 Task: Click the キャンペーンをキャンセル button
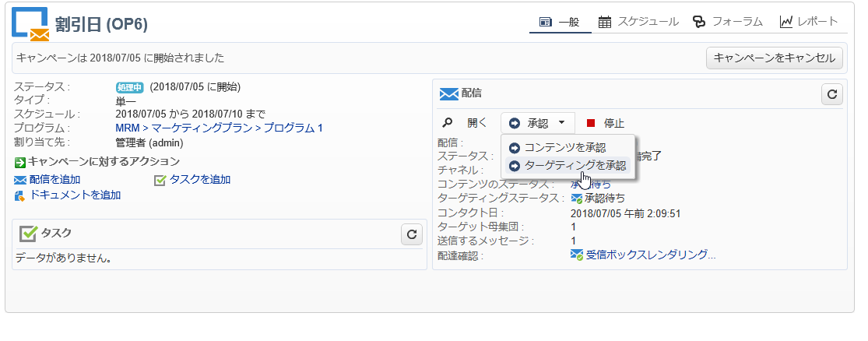click(x=775, y=58)
